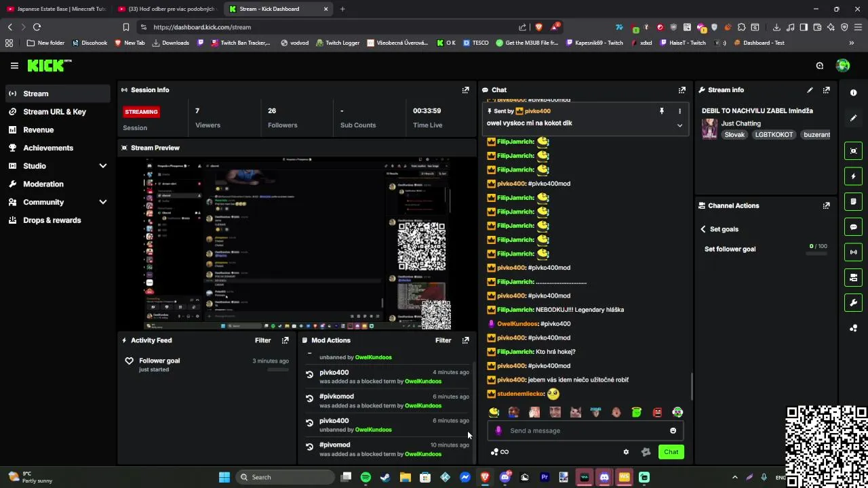Image resolution: width=868 pixels, height=488 pixels.
Task: Open Stream URL & Key in the sidebar
Action: point(58,112)
